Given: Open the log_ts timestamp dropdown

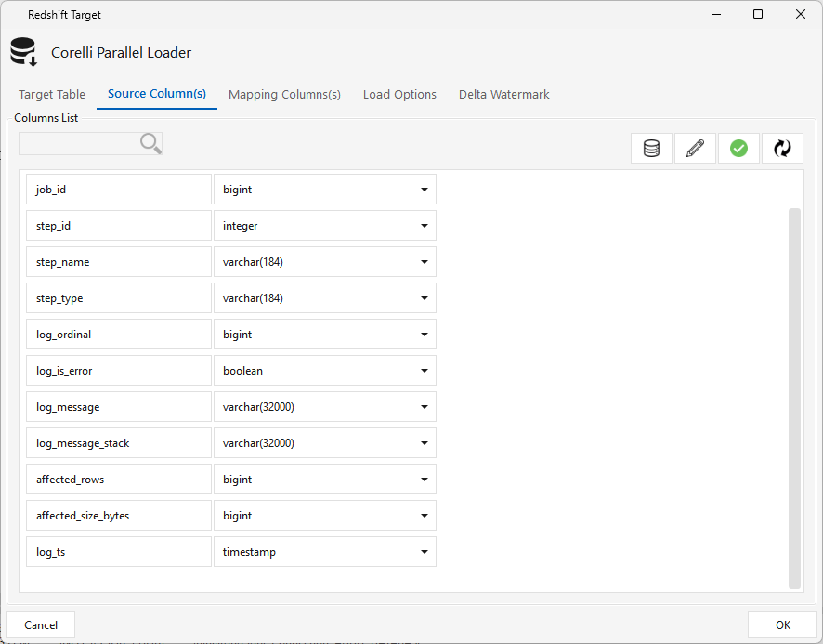Looking at the screenshot, I should click(x=325, y=552).
